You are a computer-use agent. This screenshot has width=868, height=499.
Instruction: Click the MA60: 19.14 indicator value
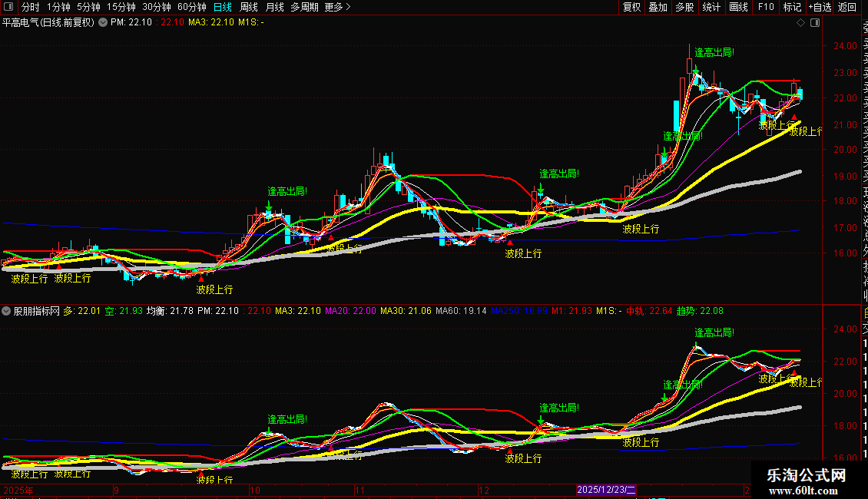(x=461, y=311)
